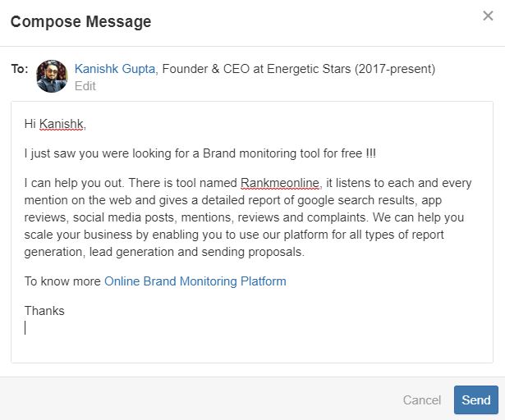Click the underlined word Rankmeonline
The width and height of the screenshot is (505, 420).
280,183
